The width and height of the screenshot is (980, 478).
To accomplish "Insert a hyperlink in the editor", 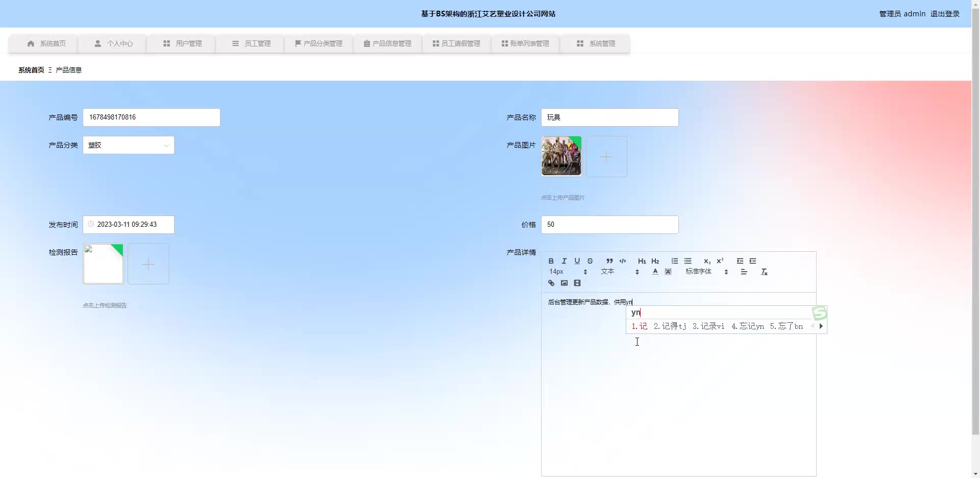I will coord(551,283).
